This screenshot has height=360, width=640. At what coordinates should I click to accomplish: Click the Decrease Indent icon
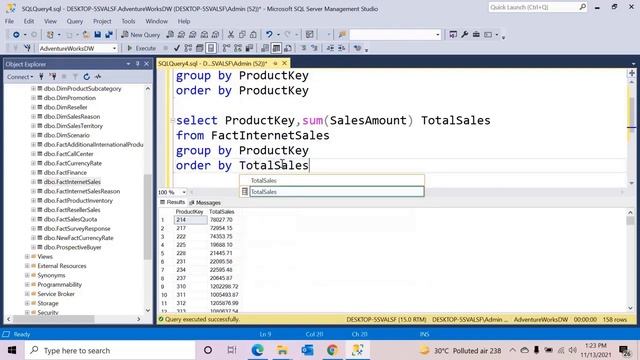(x=330, y=48)
